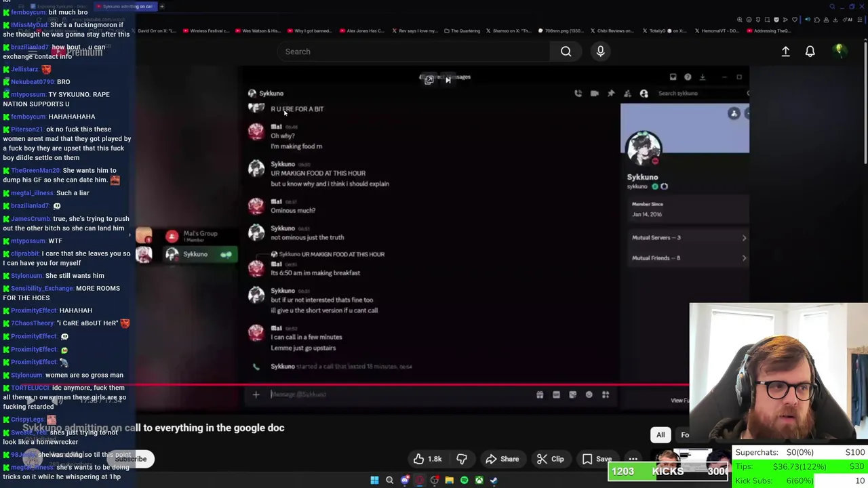Image resolution: width=868 pixels, height=488 pixels.
Task: Click the browser page scrollbar
Action: 865,102
